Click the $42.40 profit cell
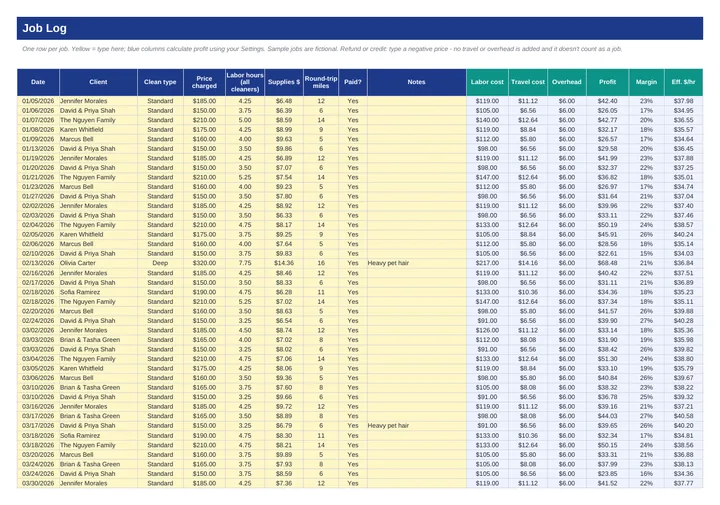The height and width of the screenshot is (505, 720). pyautogui.click(x=608, y=101)
